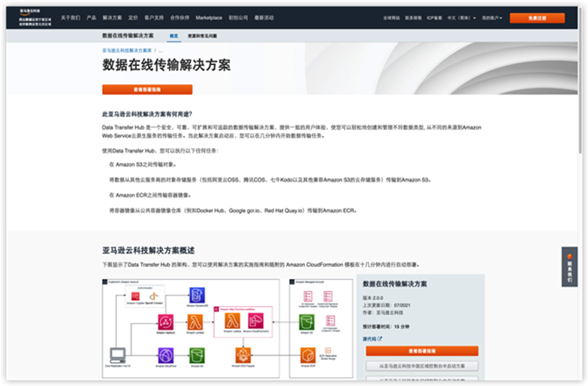Click Lambda icon inside Step Functions workflow box

pos(232,321)
